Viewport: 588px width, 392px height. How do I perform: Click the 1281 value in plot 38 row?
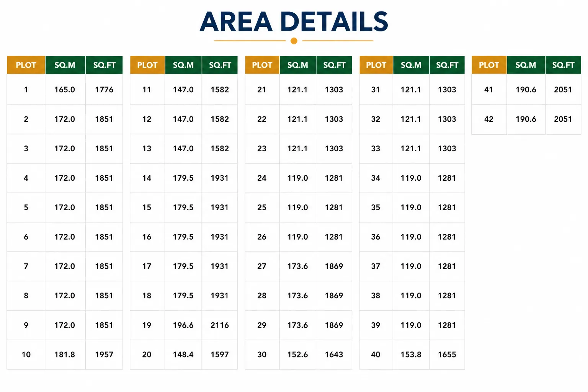[447, 296]
